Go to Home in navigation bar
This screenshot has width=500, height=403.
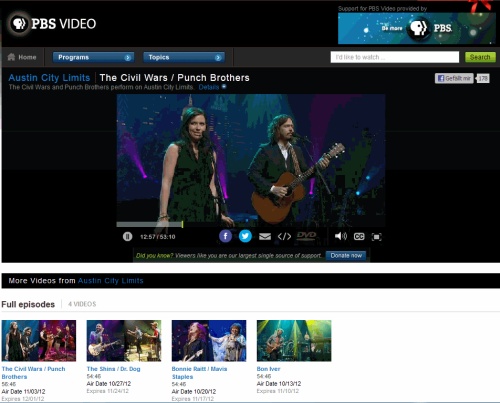pyautogui.click(x=22, y=57)
